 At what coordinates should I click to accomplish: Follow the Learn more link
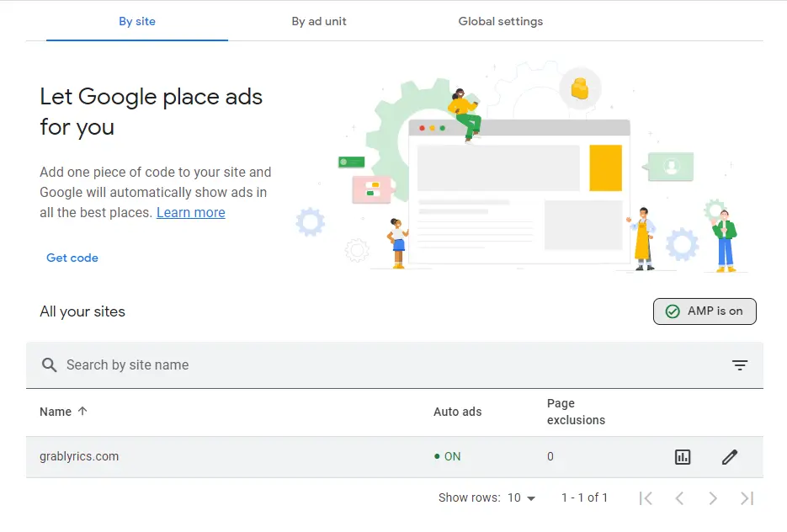click(x=191, y=213)
